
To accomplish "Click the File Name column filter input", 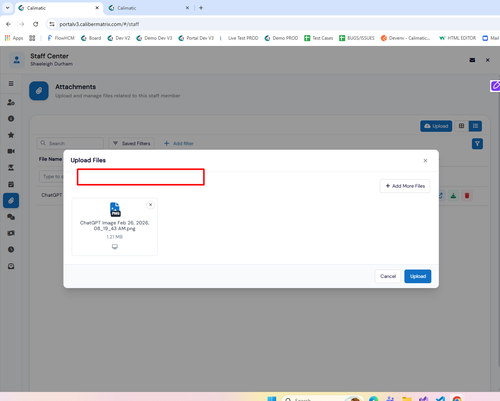I will coord(51,176).
